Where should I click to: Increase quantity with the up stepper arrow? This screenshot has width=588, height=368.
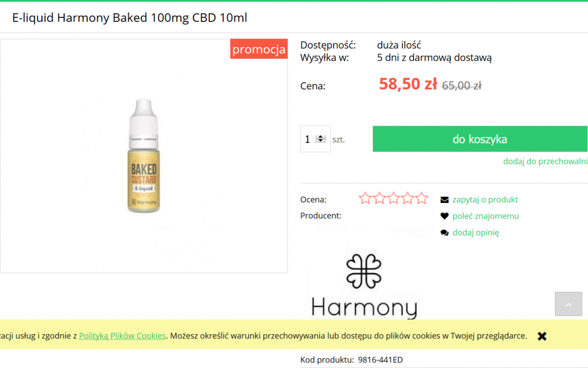click(320, 137)
